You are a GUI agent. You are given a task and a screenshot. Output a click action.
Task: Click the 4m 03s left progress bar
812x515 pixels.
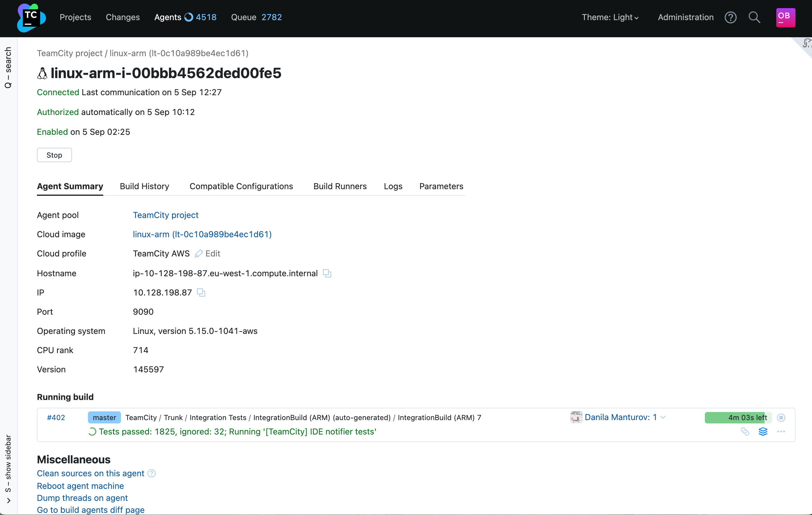(738, 417)
